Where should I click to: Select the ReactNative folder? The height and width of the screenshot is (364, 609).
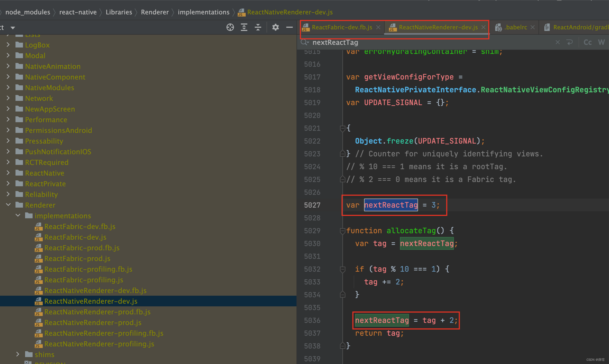pos(45,173)
